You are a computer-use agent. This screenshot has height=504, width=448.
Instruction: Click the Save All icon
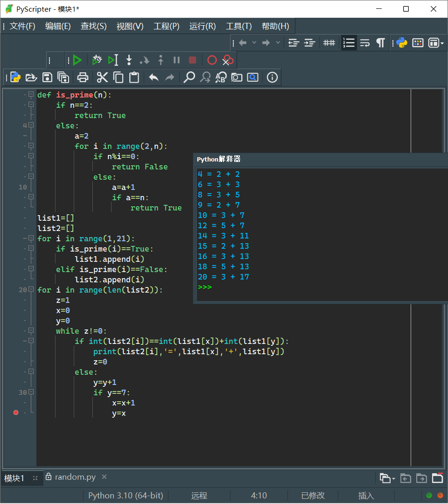63,77
